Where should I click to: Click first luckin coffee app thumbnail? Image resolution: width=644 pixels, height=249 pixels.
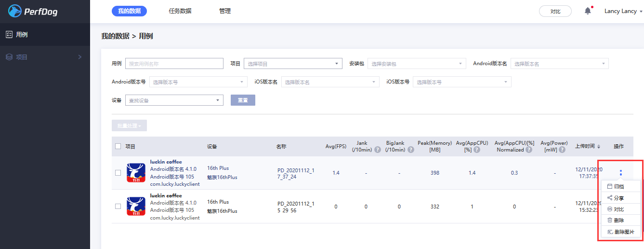(x=136, y=173)
